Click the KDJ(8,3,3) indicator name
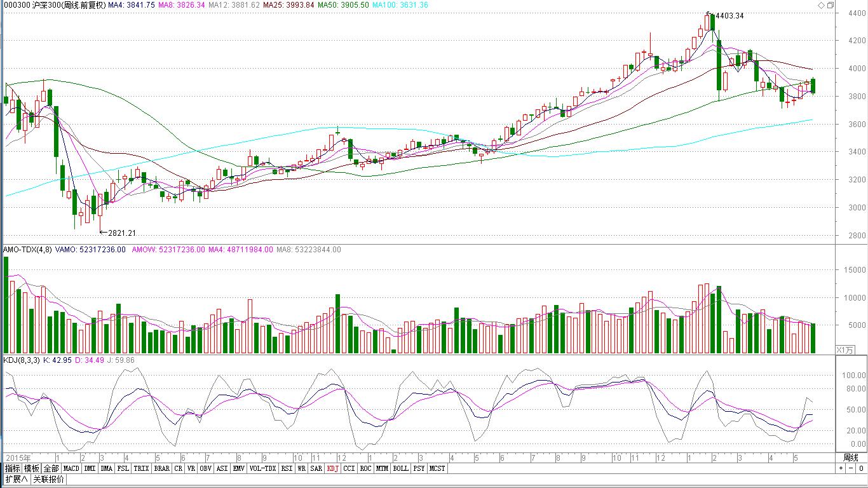The image size is (868, 488). [21, 360]
